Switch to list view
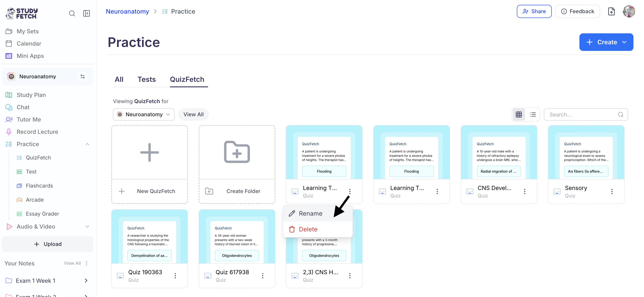This screenshot has height=297, width=644. pos(533,115)
